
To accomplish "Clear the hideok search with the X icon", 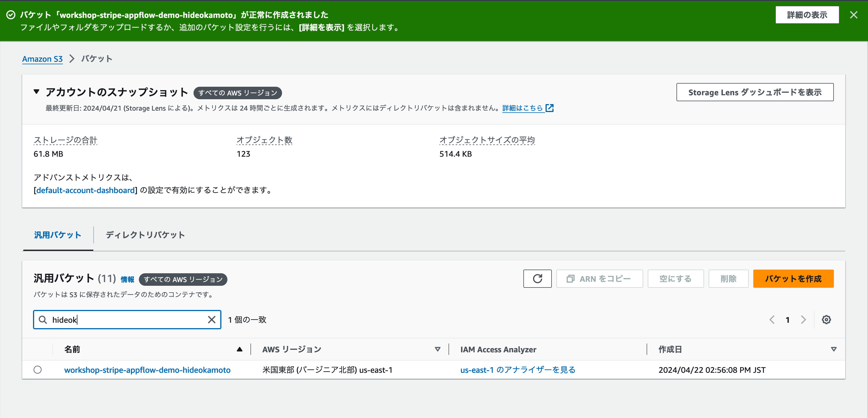I will coord(212,319).
